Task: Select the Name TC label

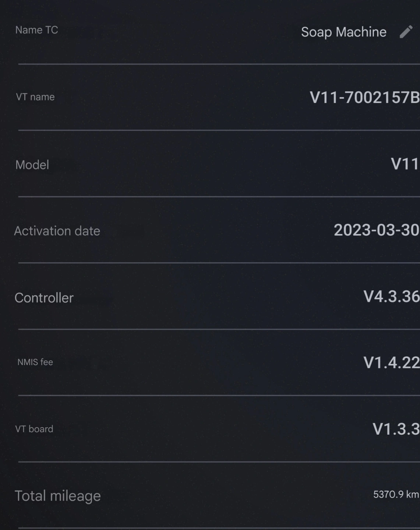Action: click(36, 30)
